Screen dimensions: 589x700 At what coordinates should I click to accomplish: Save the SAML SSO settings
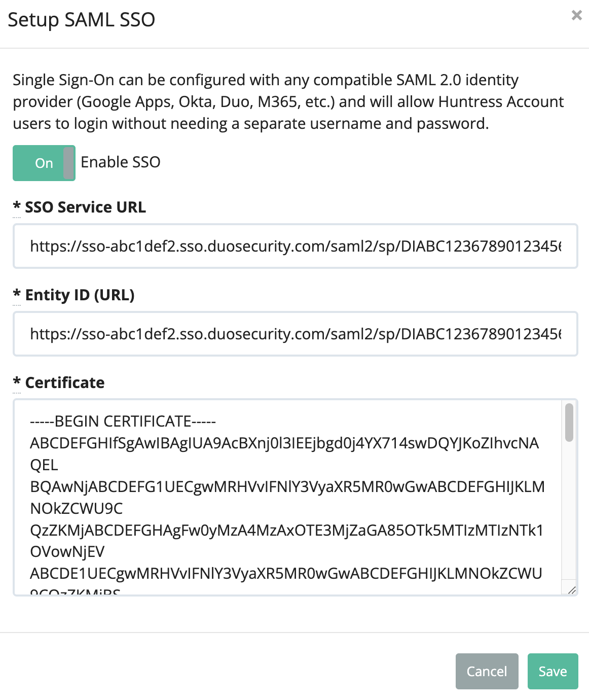point(553,672)
